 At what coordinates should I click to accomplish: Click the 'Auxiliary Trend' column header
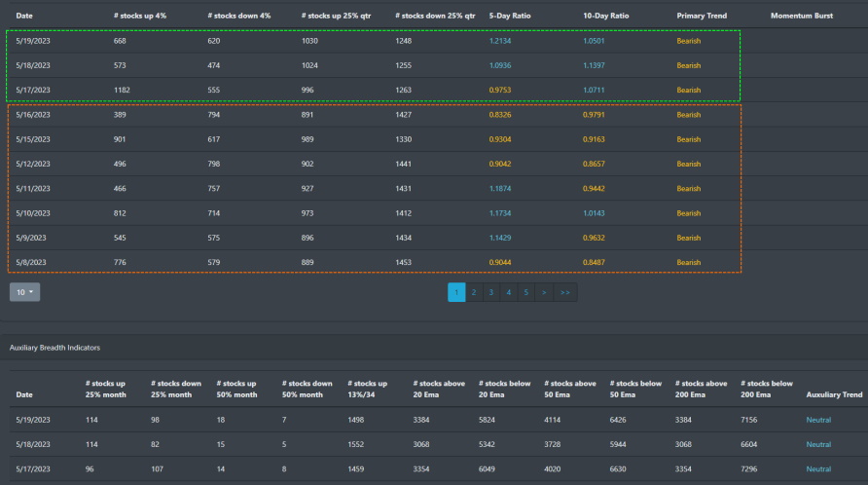tap(834, 394)
